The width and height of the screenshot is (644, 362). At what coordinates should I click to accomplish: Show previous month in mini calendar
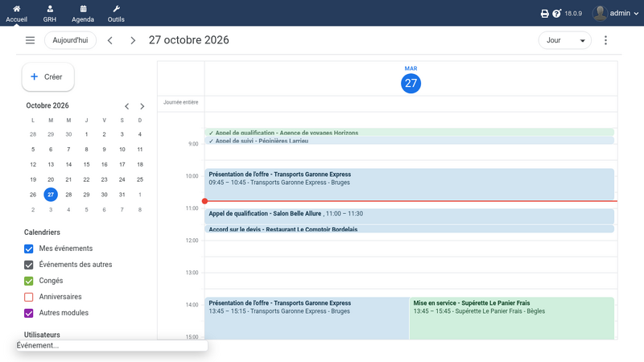tap(127, 106)
